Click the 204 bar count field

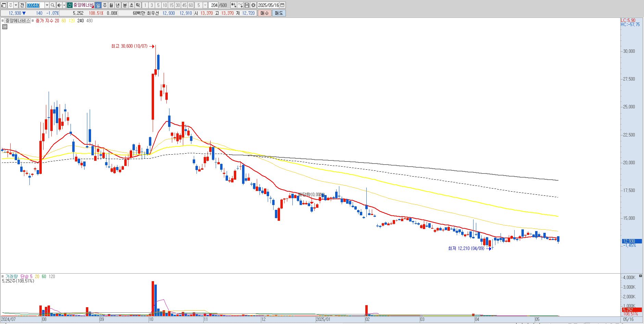(x=214, y=5)
